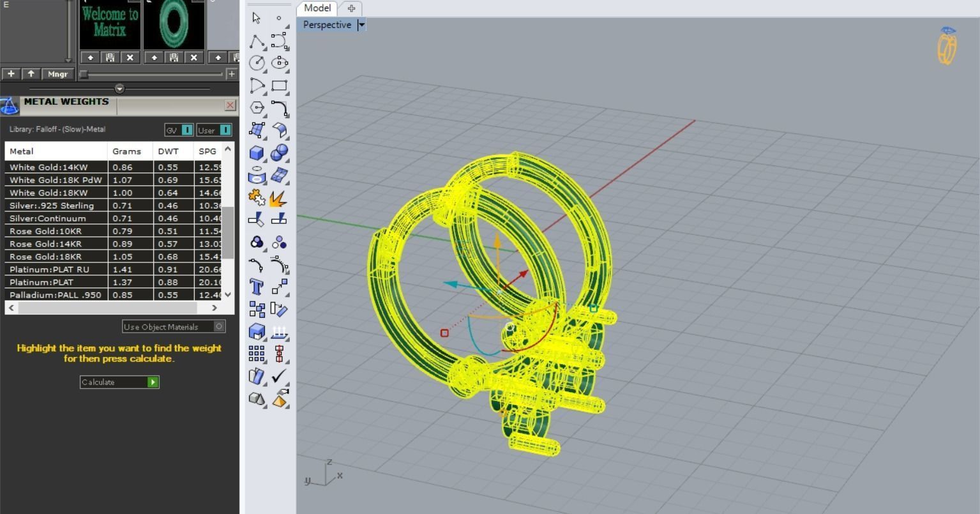Pick the single Point tool
The width and height of the screenshot is (980, 514).
click(x=279, y=18)
